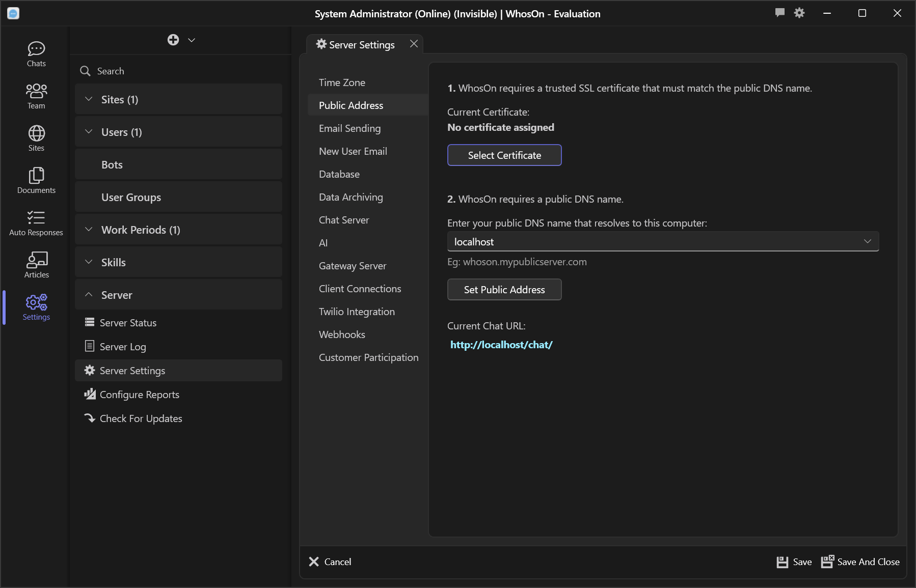The height and width of the screenshot is (588, 916).
Task: Click the Cancel X icon
Action: click(314, 562)
